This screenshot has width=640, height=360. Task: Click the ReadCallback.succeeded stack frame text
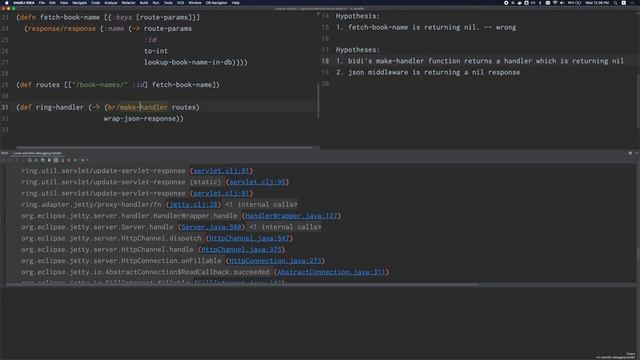[x=145, y=272]
